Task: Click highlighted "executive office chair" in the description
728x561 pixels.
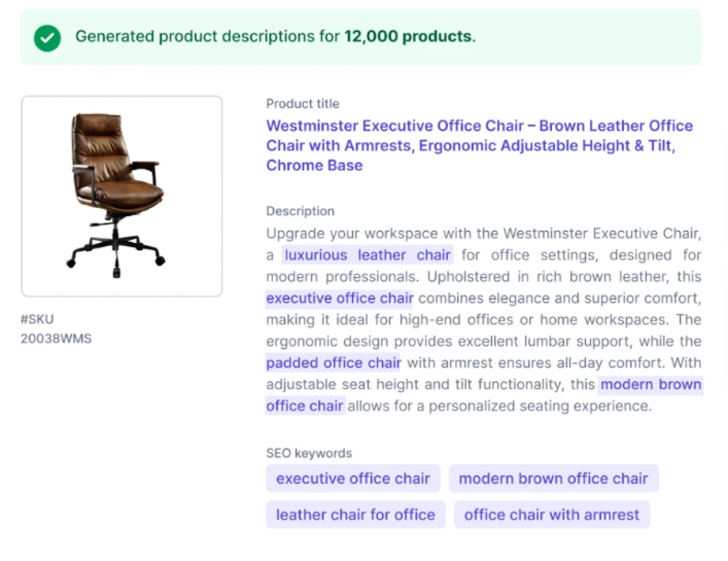Action: click(x=339, y=298)
